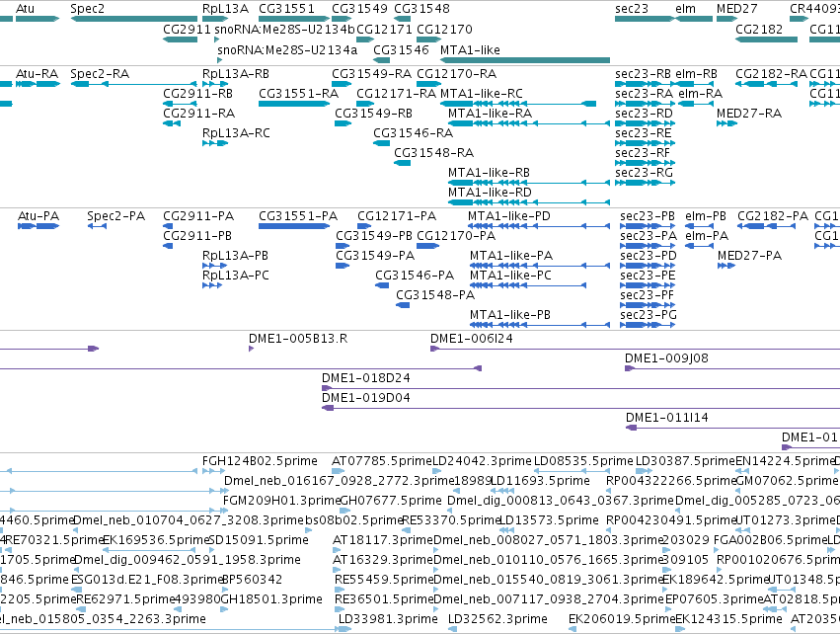
Task: Open protein MTA1-like-PD label
Action: tap(509, 216)
